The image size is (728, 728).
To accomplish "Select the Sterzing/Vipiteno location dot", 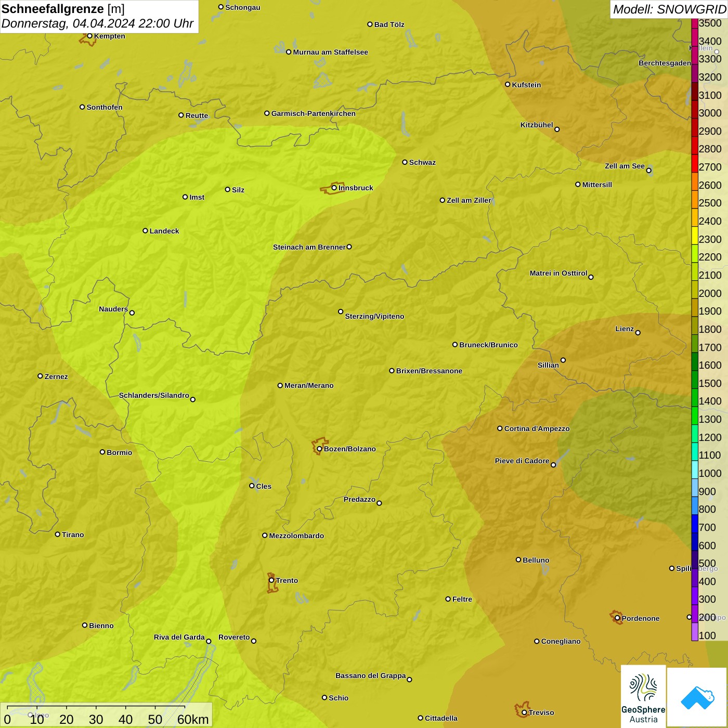I will pos(341,311).
